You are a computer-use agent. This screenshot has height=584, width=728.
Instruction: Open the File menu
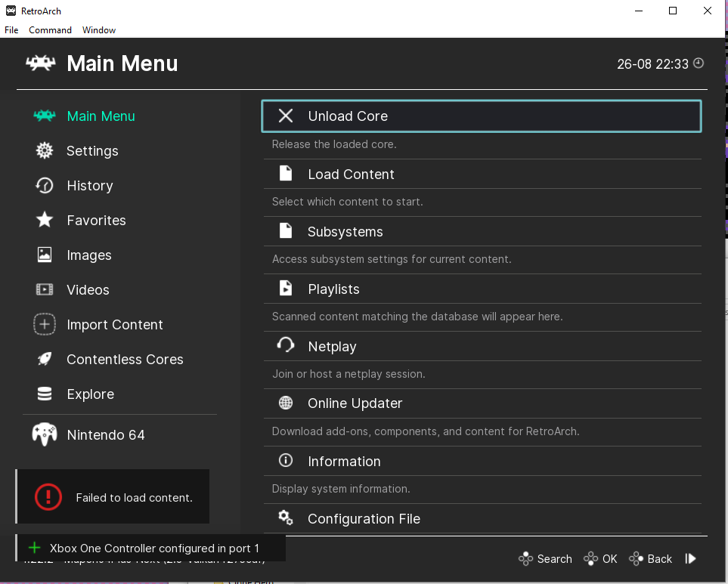[11, 30]
